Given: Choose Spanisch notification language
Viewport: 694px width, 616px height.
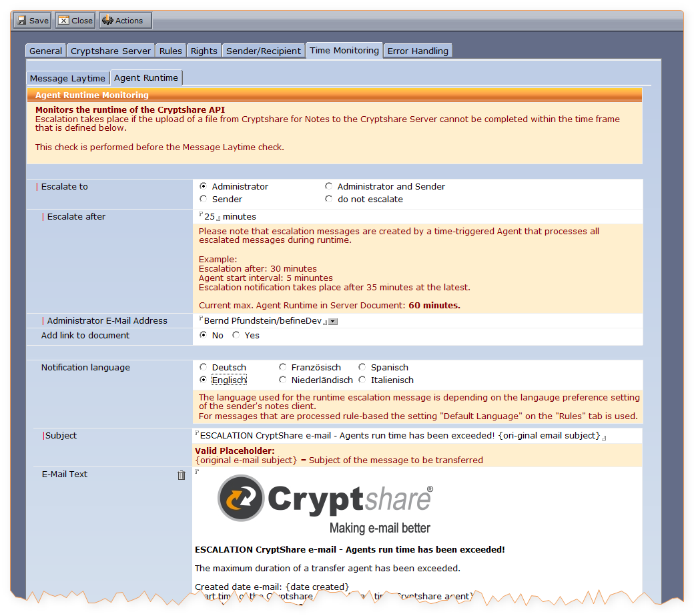Looking at the screenshot, I should coord(362,367).
